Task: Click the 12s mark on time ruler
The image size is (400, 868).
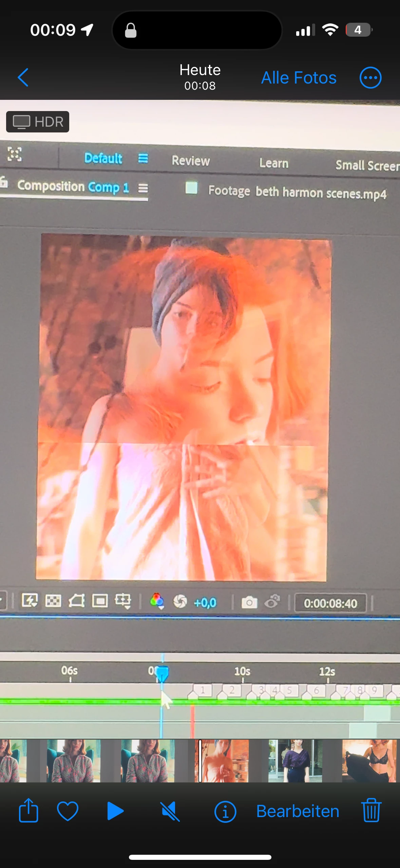Action: coord(327,672)
